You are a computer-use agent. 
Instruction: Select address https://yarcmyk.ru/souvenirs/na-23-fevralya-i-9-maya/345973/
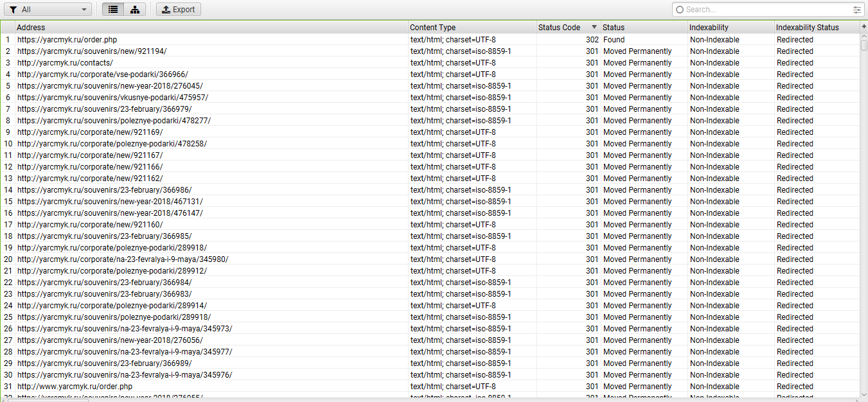125,329
